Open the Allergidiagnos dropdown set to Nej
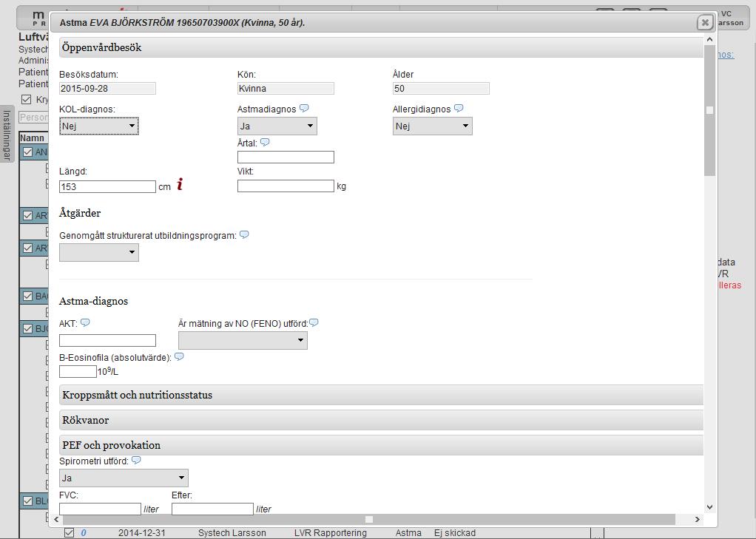The height and width of the screenshot is (539, 756). click(433, 126)
